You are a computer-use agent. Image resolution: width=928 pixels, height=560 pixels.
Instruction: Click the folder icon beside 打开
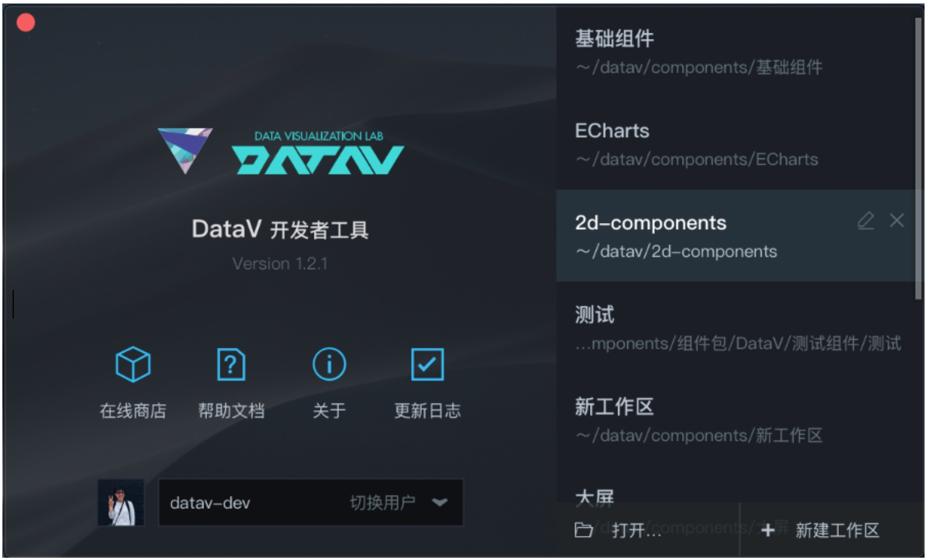point(584,530)
